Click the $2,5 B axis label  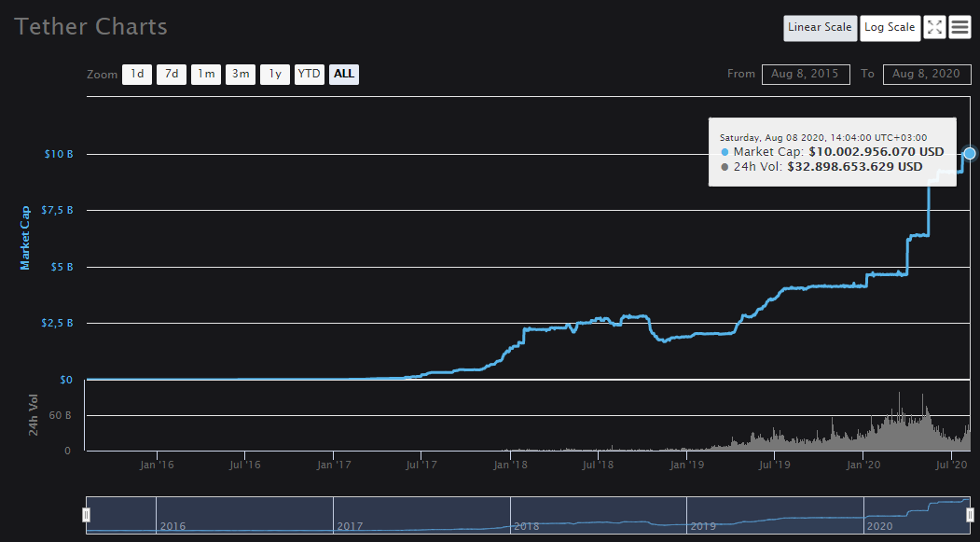(x=57, y=323)
